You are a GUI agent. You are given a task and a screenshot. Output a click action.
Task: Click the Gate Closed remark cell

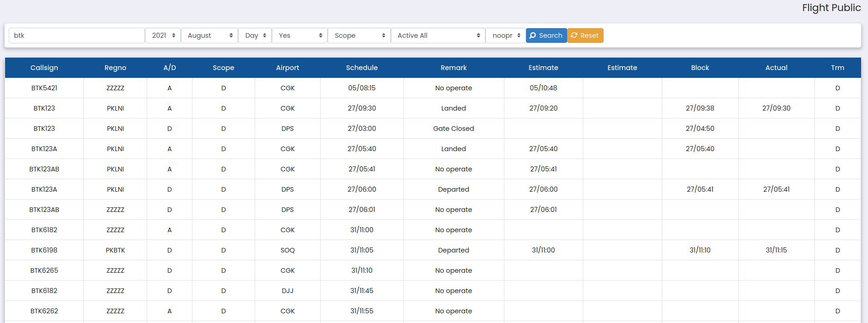tap(453, 129)
